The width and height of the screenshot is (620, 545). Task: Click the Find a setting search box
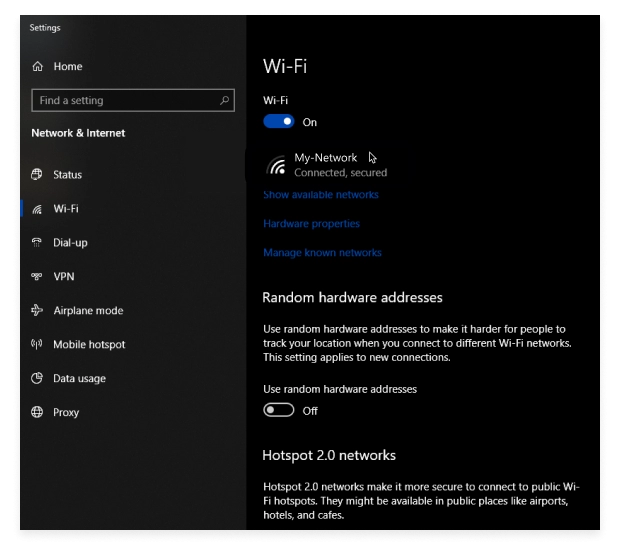[x=125, y=101]
